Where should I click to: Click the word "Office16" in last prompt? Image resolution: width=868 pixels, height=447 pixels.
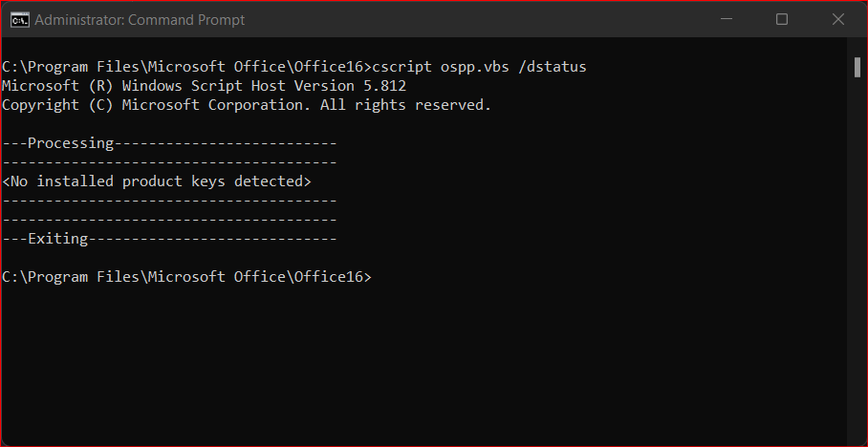click(x=328, y=277)
